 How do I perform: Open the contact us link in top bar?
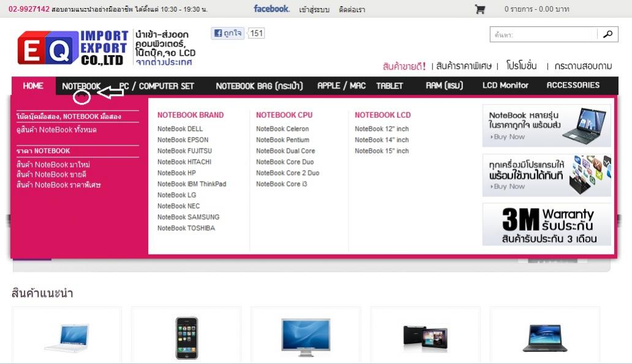point(352,10)
